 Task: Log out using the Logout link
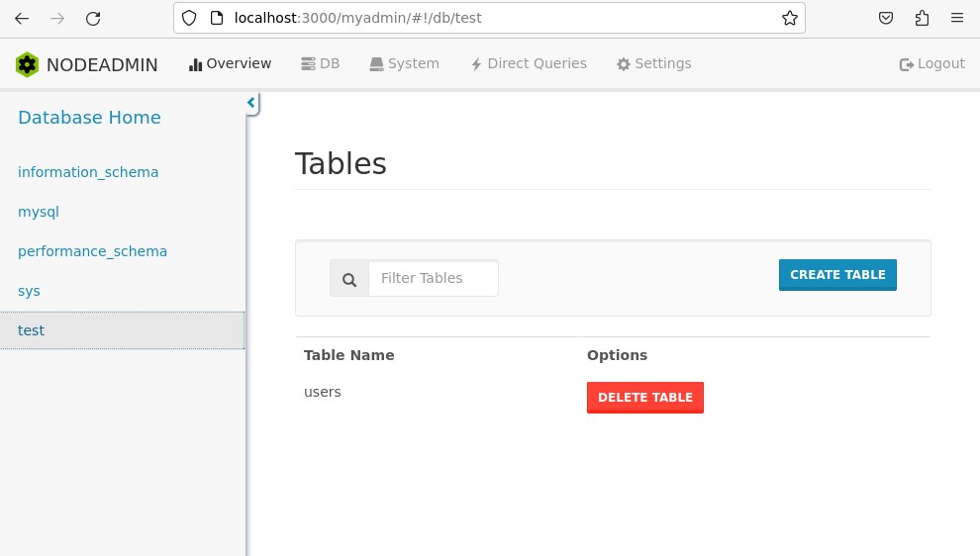(931, 63)
